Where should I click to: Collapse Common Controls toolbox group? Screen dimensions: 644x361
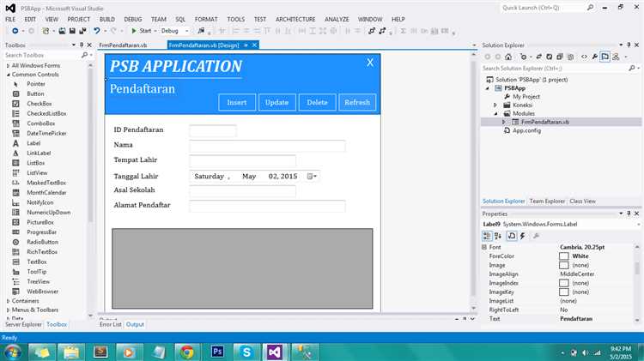(8, 75)
